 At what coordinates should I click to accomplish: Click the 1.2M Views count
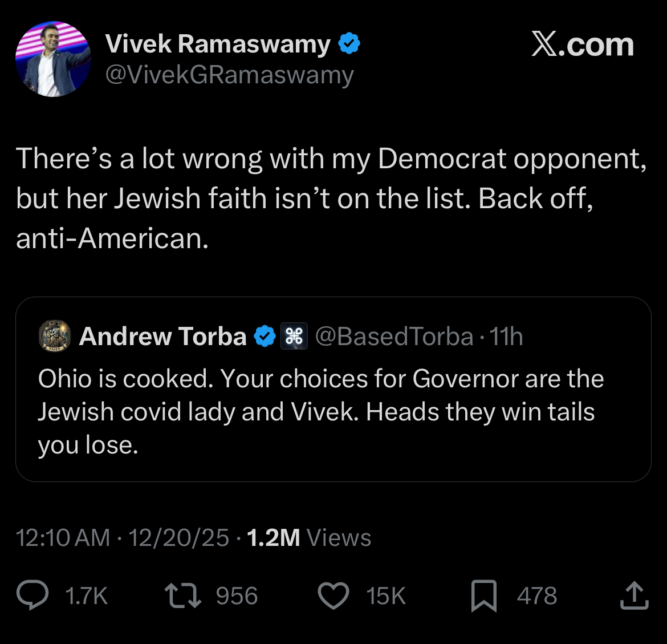pos(308,537)
